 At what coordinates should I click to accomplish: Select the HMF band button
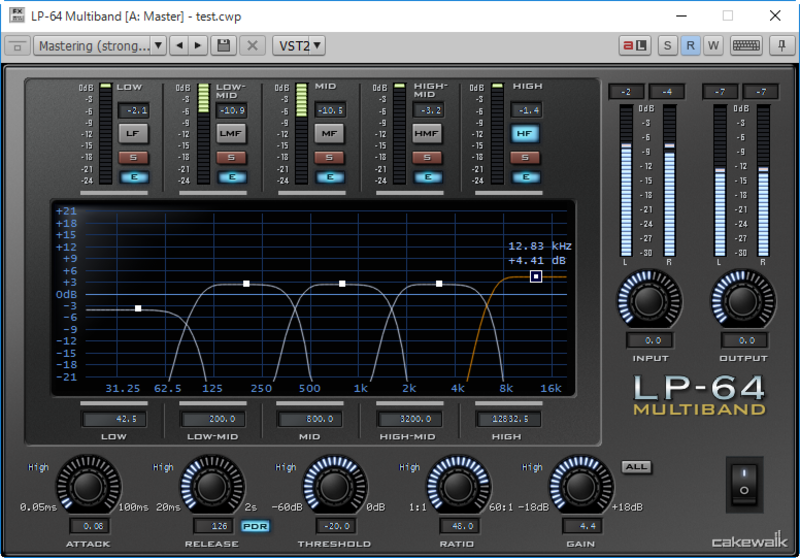[x=427, y=134]
